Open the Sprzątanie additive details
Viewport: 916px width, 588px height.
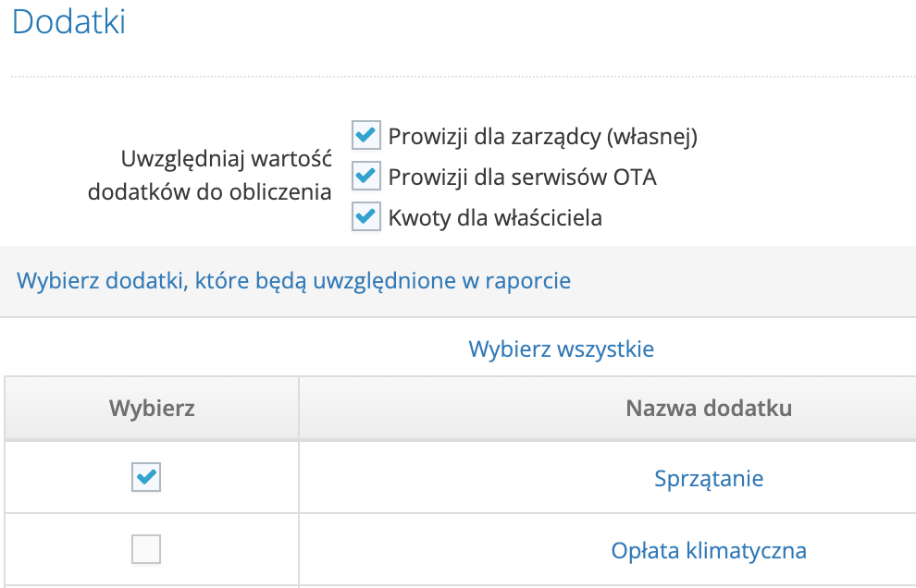click(709, 479)
